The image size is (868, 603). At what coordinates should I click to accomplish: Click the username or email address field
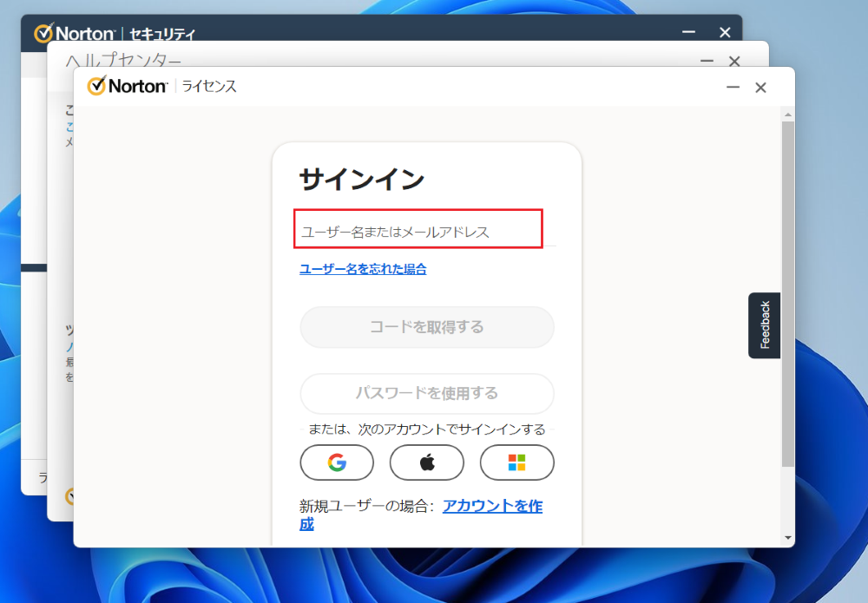427,231
